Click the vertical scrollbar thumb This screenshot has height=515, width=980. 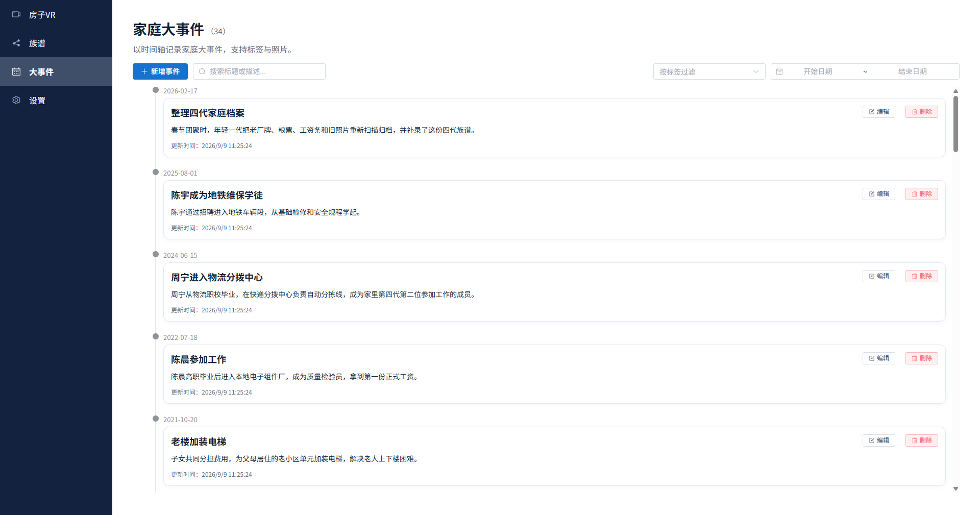pyautogui.click(x=955, y=124)
